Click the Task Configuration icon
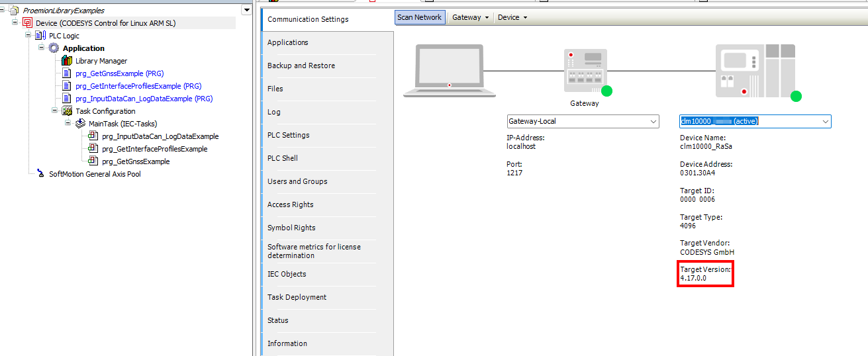The image size is (868, 356). 67,111
